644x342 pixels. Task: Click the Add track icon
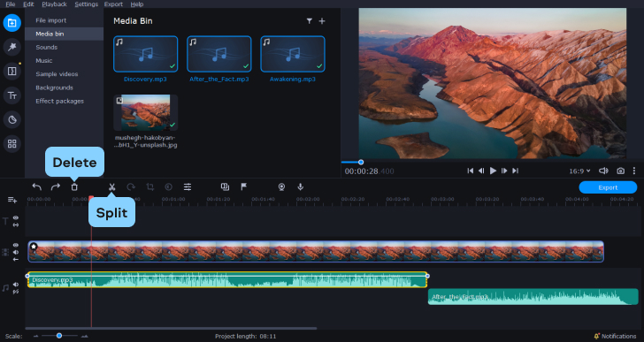(12, 200)
